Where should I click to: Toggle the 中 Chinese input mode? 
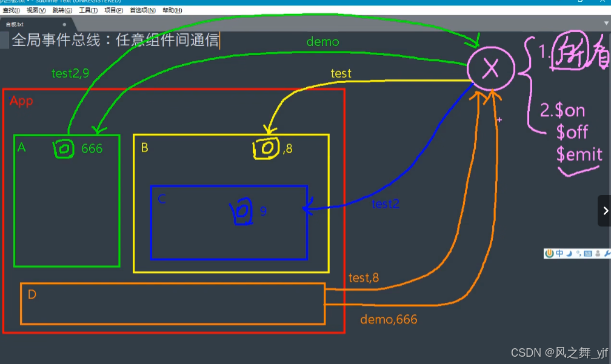coord(559,253)
